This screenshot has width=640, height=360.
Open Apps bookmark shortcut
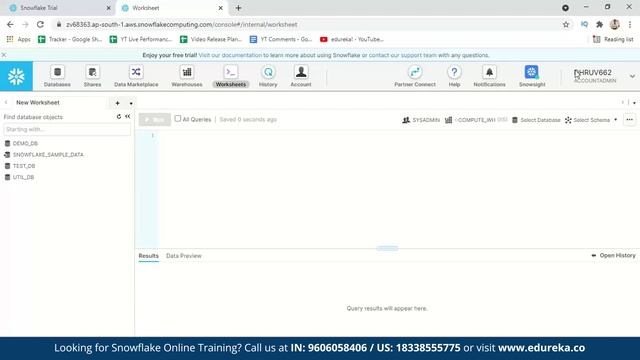point(18,39)
